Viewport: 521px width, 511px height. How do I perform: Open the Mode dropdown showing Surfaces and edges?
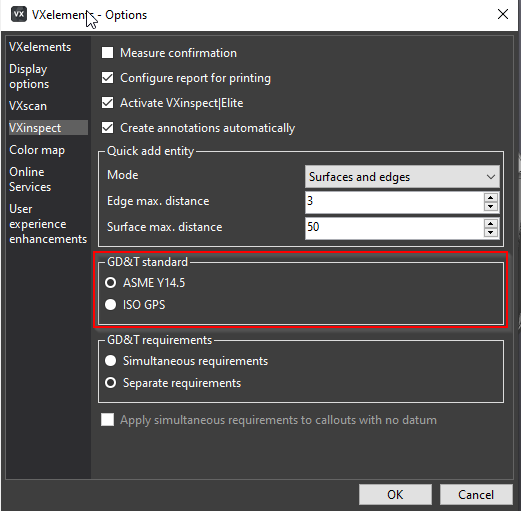click(x=402, y=177)
